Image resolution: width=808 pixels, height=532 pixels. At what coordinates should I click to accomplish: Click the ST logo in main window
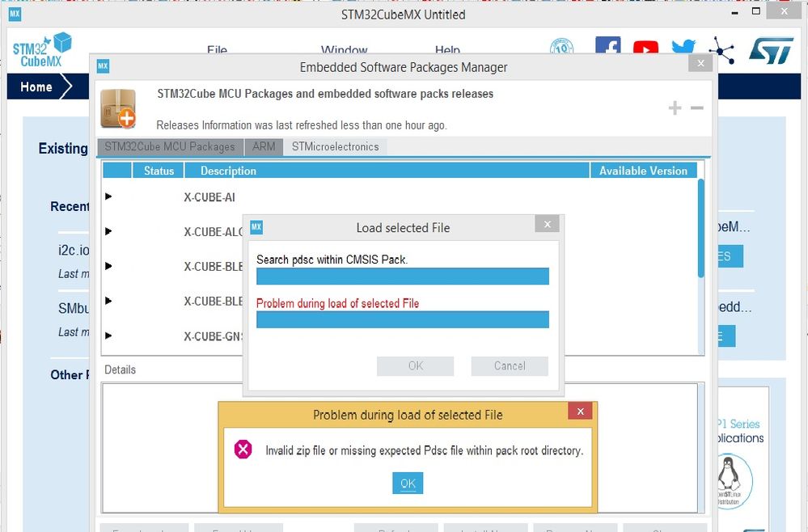(772, 50)
